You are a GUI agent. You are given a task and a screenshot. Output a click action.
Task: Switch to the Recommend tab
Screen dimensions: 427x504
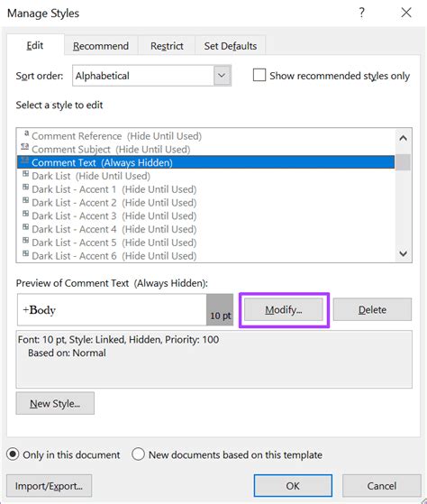pos(101,46)
